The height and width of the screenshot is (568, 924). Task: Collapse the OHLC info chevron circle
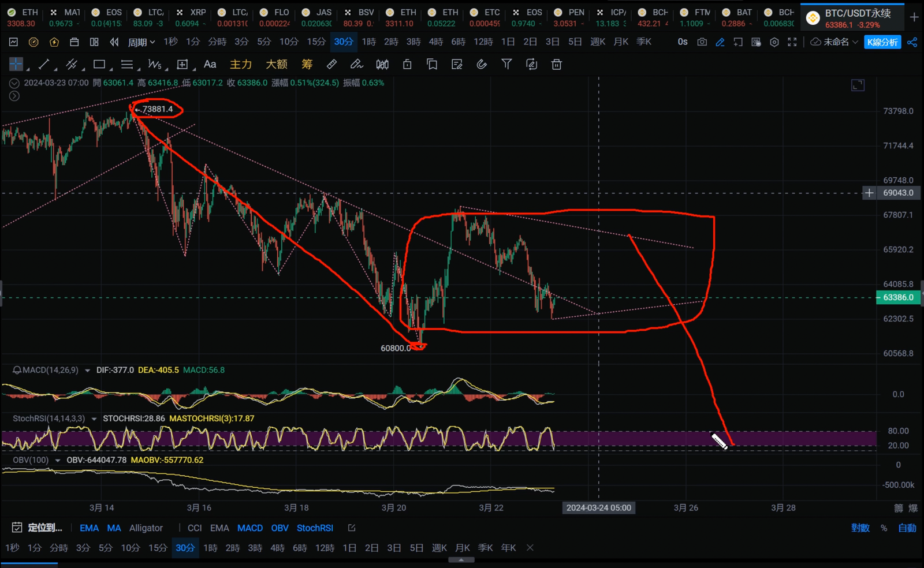pyautogui.click(x=14, y=83)
